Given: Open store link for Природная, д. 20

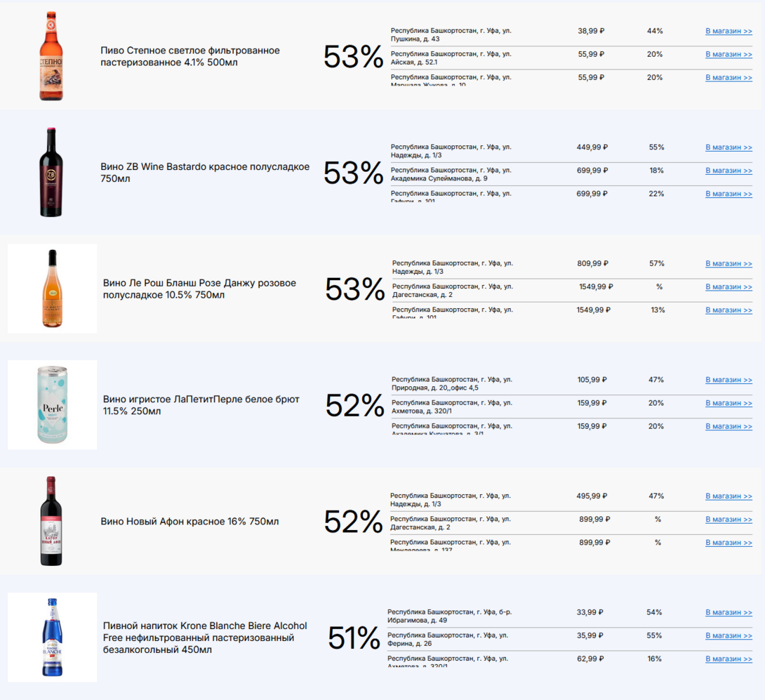Looking at the screenshot, I should click(729, 380).
